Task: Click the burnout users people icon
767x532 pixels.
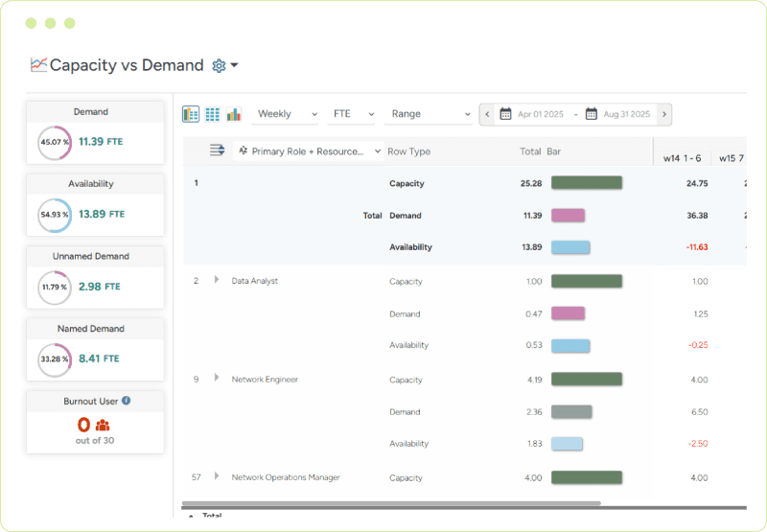Action: point(103,425)
